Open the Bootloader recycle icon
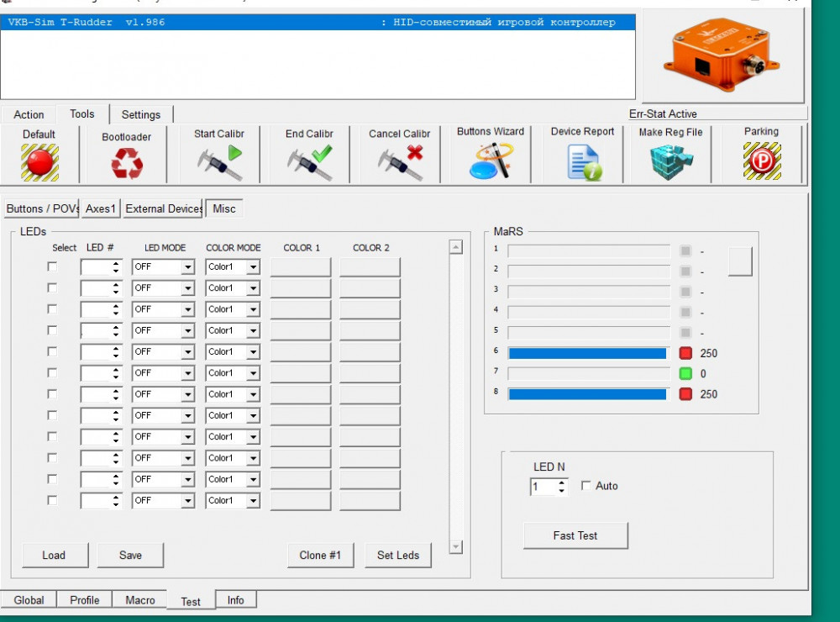Screen dimensions: 840x622 127,163
